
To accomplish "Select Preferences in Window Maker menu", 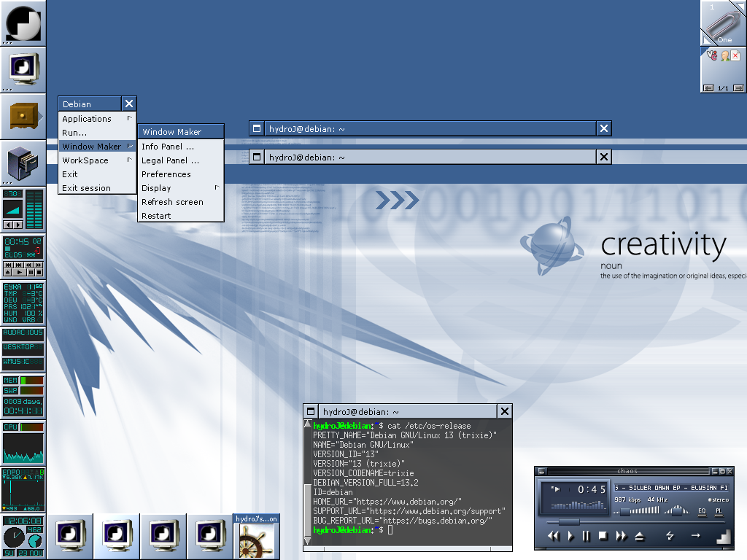I will click(166, 174).
